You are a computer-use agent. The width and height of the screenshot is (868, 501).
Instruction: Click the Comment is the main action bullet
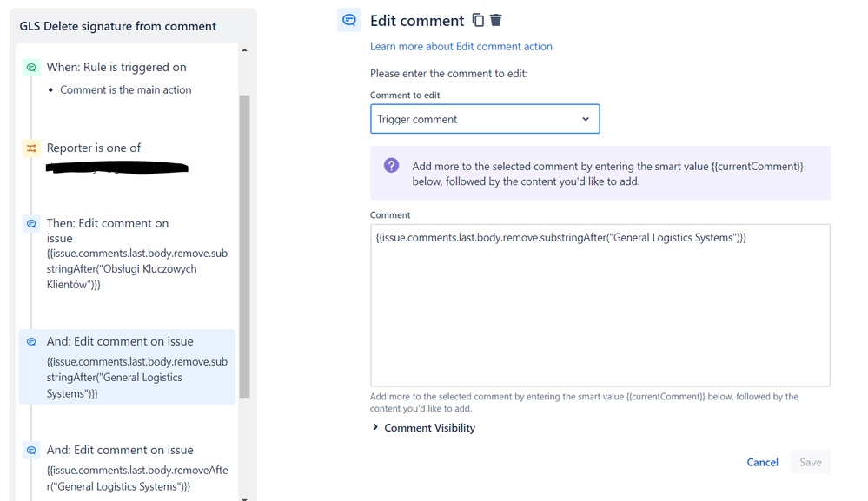[x=126, y=90]
